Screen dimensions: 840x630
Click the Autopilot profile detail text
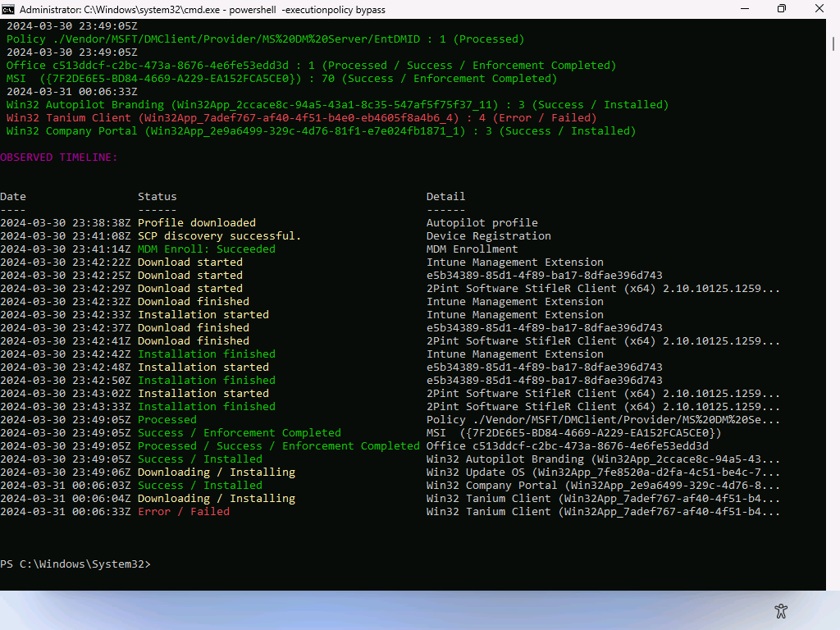(482, 223)
